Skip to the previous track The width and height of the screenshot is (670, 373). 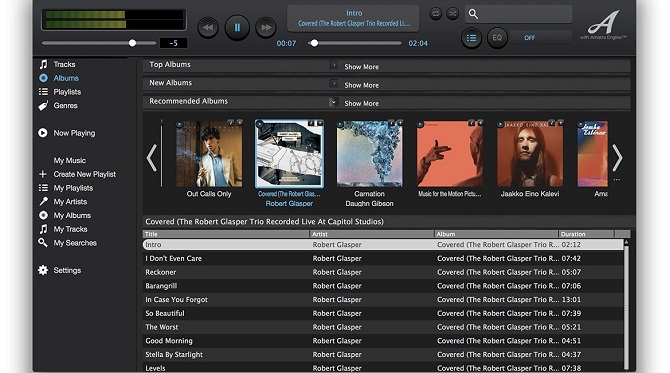click(x=208, y=28)
